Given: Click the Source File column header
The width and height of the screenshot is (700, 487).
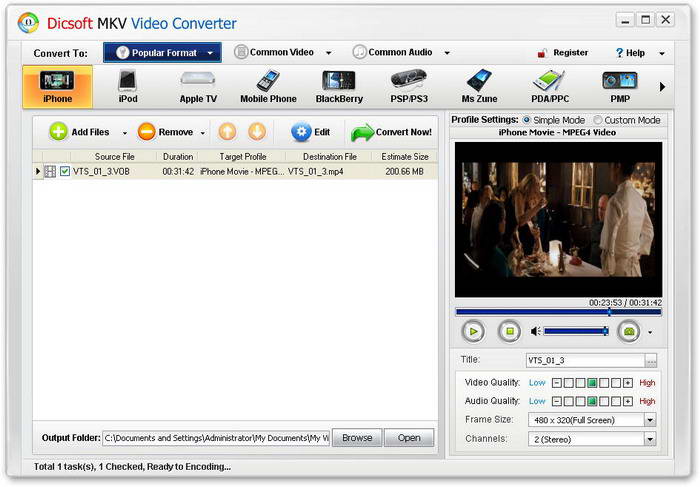Looking at the screenshot, I should 114,157.
